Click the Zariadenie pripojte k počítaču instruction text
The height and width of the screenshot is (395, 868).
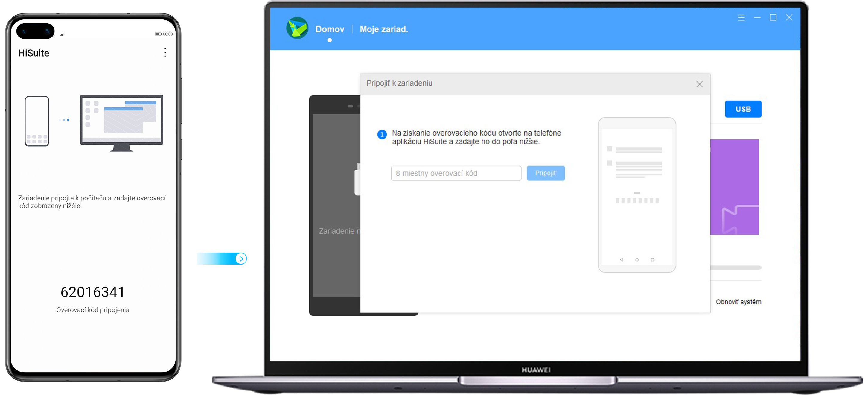tap(92, 202)
